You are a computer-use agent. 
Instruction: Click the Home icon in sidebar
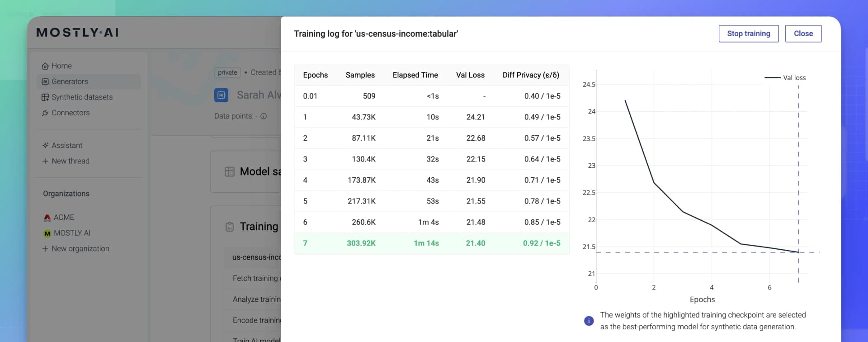[45, 66]
